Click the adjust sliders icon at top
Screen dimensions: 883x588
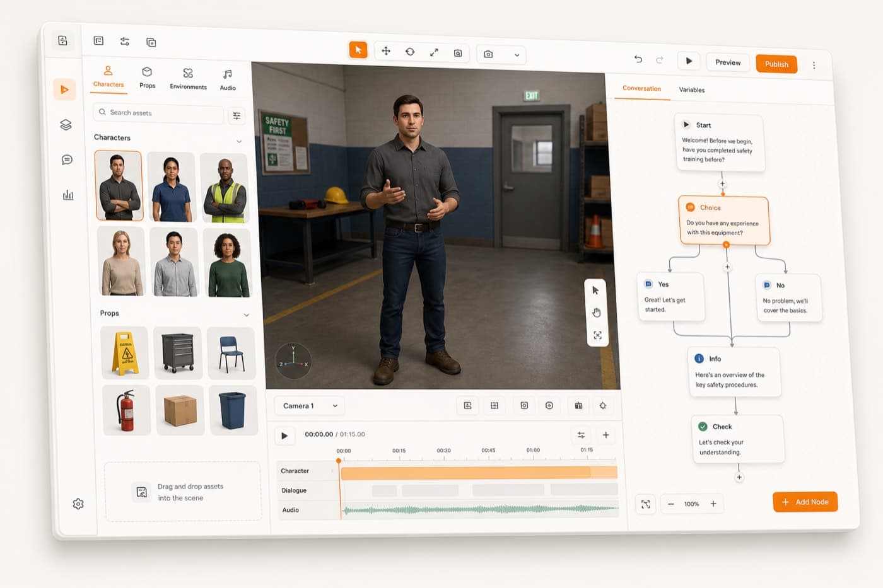click(x=125, y=42)
